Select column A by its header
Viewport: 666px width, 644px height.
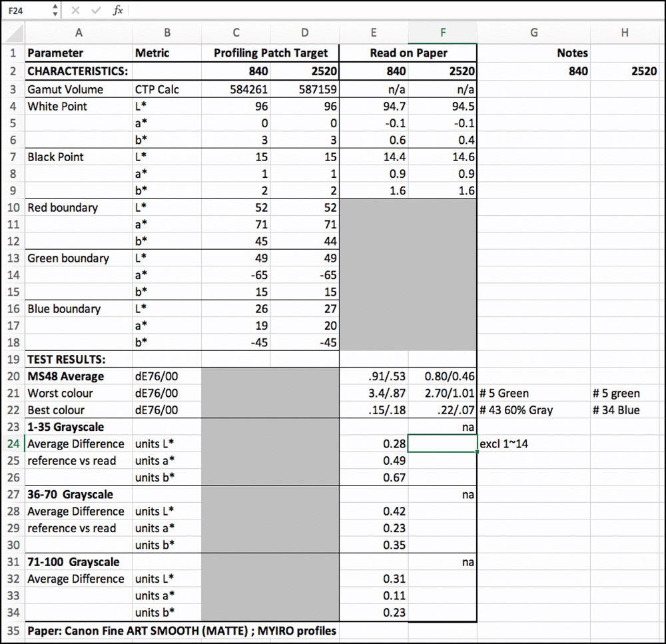tap(79, 33)
